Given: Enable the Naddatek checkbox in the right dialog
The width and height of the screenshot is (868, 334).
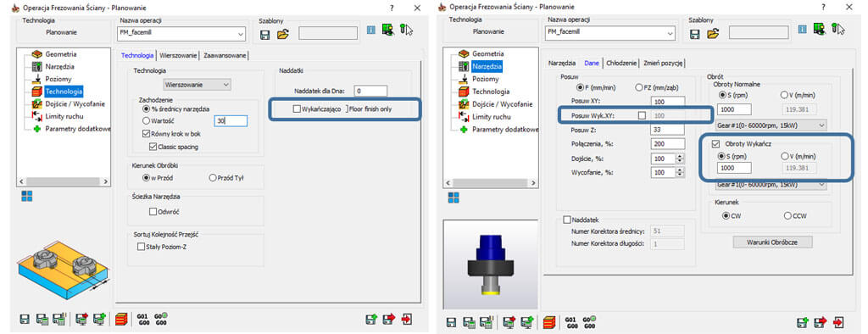Looking at the screenshot, I should point(566,220).
